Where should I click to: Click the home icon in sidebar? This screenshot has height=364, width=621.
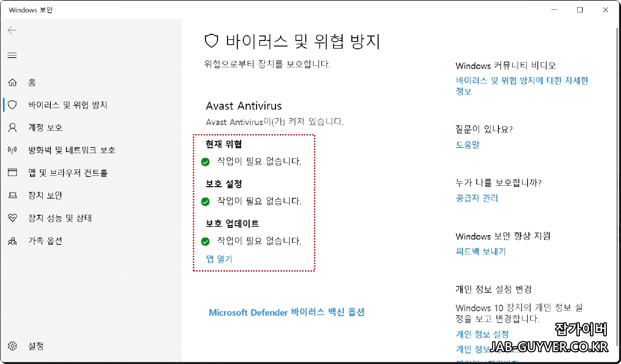(12, 82)
